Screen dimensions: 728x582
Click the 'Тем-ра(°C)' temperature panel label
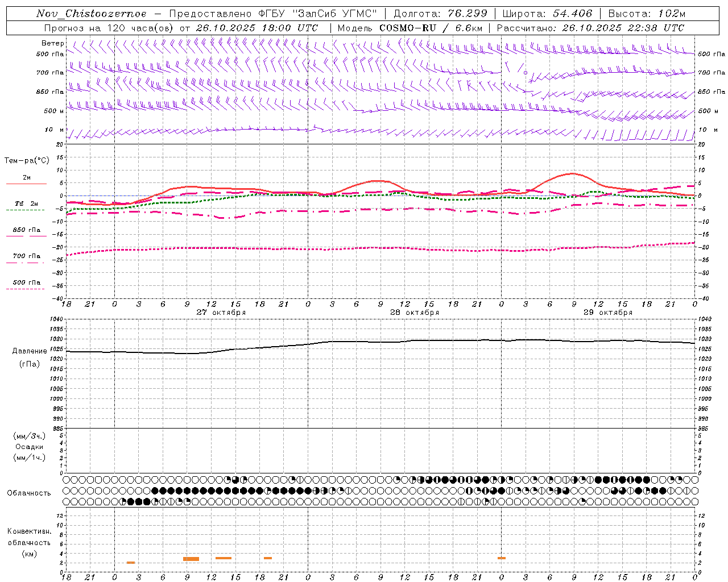coord(27,161)
